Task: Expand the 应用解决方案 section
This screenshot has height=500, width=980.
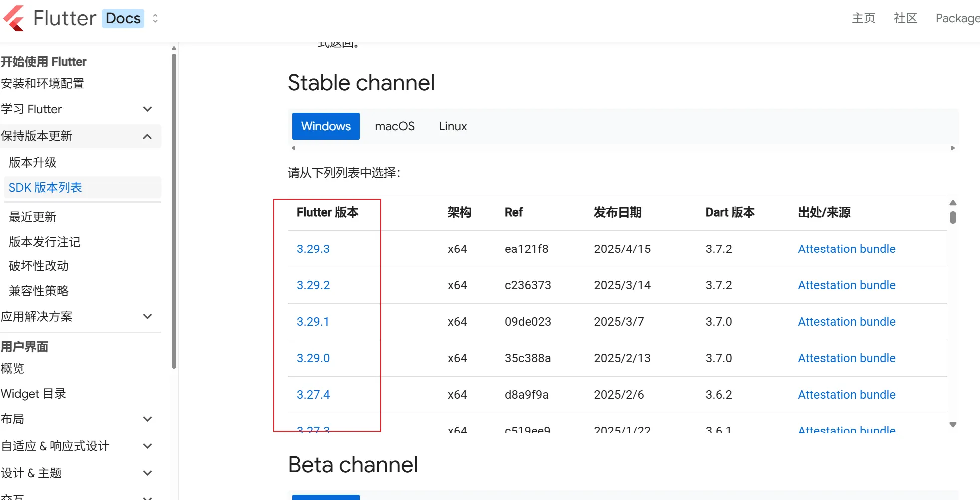Action: coord(147,316)
